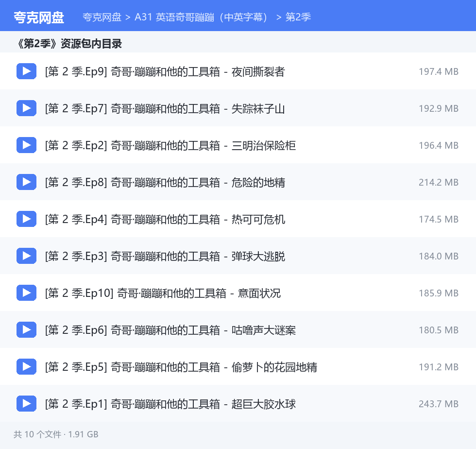This screenshot has width=476, height=449.
Task: Click the play icon for Ep5 偷萝卜的花园地精
Action: click(x=26, y=367)
